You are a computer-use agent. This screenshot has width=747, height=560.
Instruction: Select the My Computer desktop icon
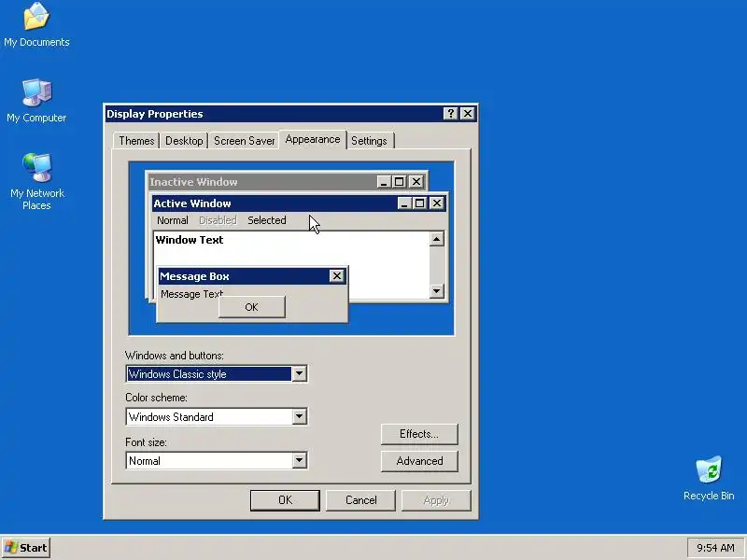(x=36, y=101)
